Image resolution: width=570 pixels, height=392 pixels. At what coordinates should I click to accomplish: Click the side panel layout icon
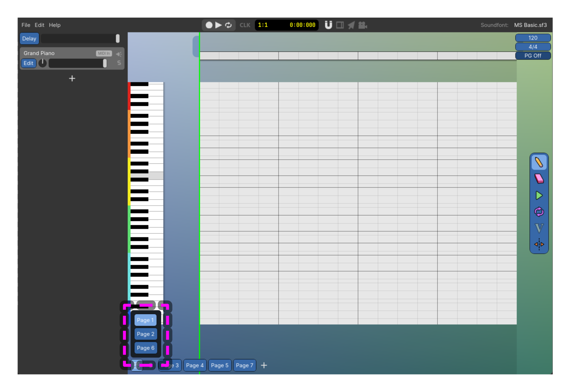click(340, 25)
